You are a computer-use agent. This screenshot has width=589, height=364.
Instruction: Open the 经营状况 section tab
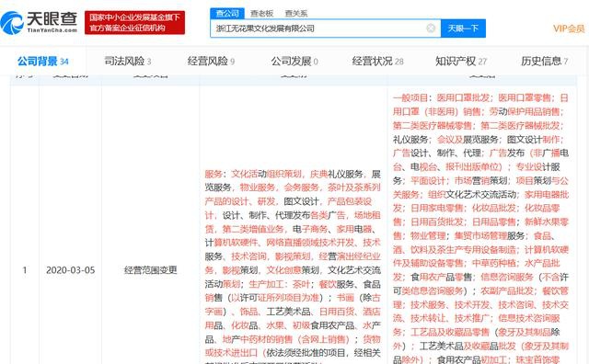click(x=377, y=62)
